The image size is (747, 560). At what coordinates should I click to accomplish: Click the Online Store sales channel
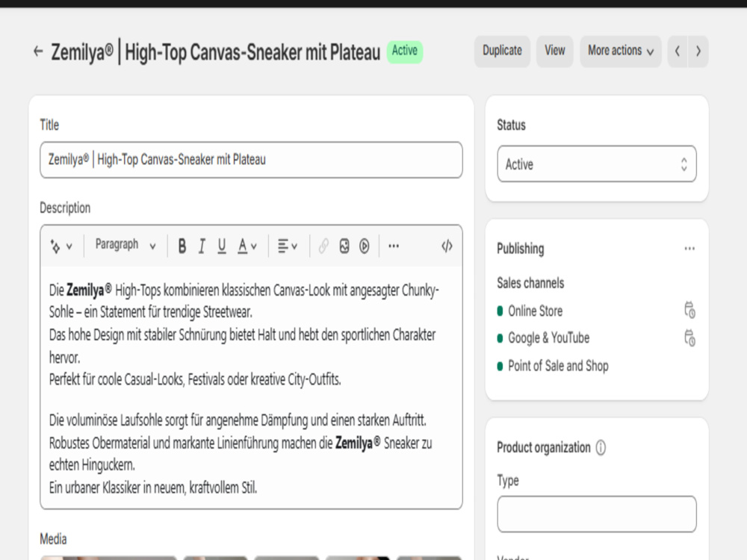tap(535, 311)
